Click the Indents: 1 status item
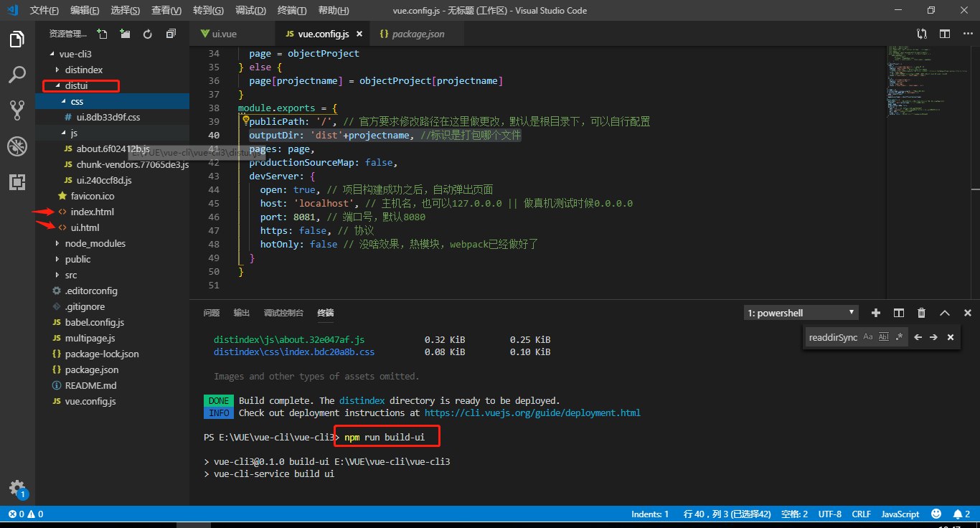The height and width of the screenshot is (528, 980). [x=650, y=514]
